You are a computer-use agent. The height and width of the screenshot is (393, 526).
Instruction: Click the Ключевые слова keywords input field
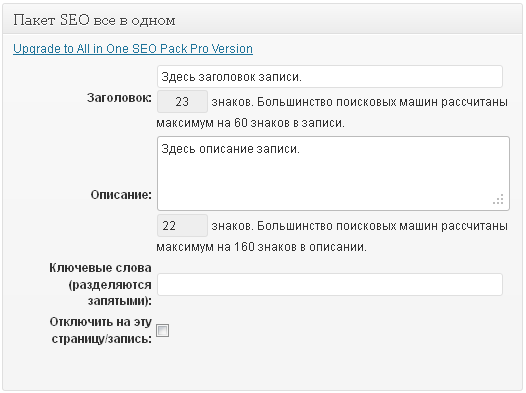coord(330,285)
